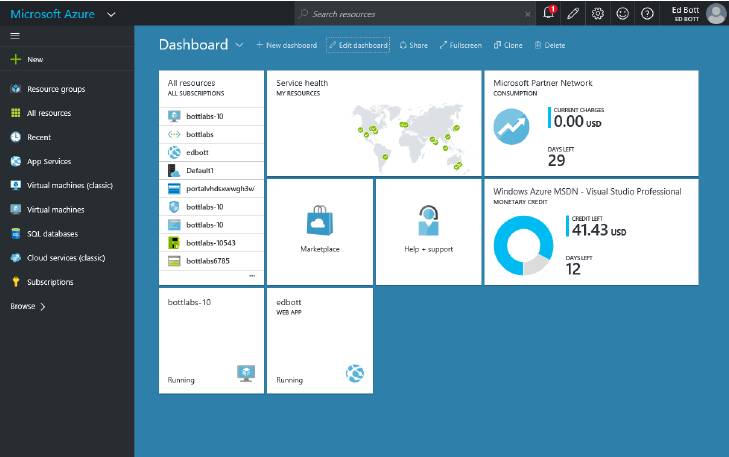
Task: Expand the Microsoft Azure dropdown chevron
Action: pyautogui.click(x=111, y=14)
